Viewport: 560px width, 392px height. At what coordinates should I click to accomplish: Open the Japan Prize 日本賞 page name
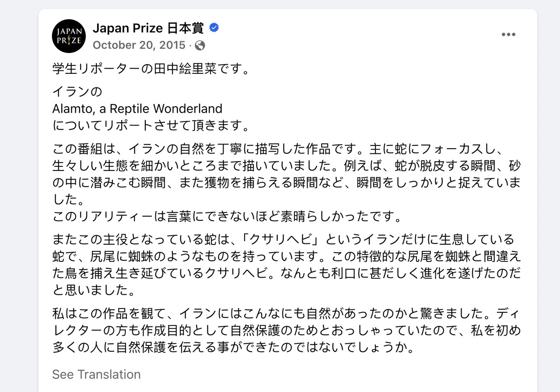pos(148,28)
